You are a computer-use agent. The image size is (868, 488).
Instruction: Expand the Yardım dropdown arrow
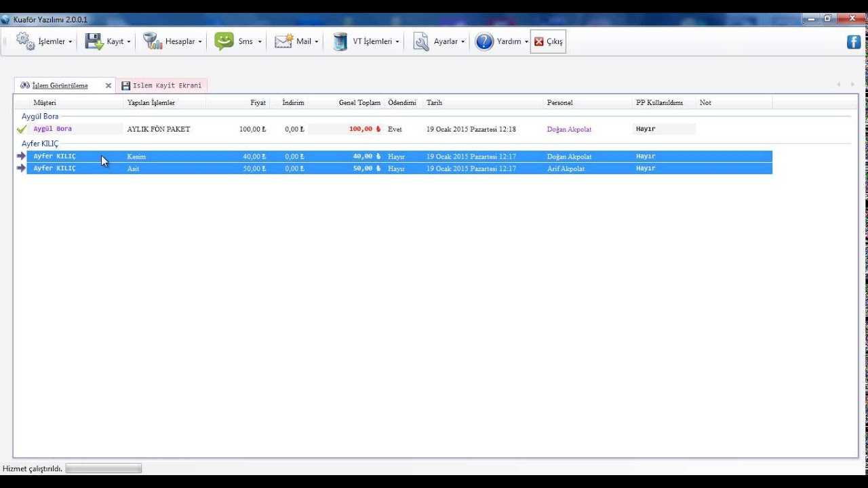526,42
